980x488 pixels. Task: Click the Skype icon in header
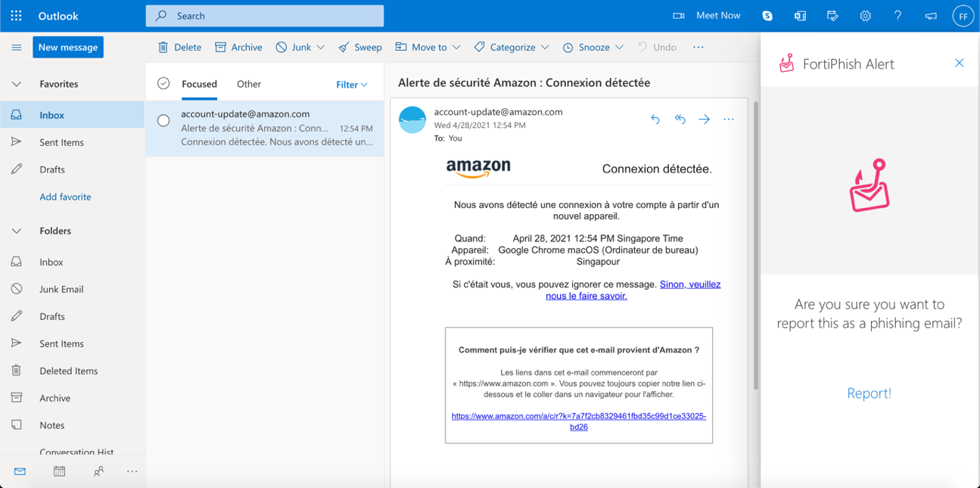[767, 16]
